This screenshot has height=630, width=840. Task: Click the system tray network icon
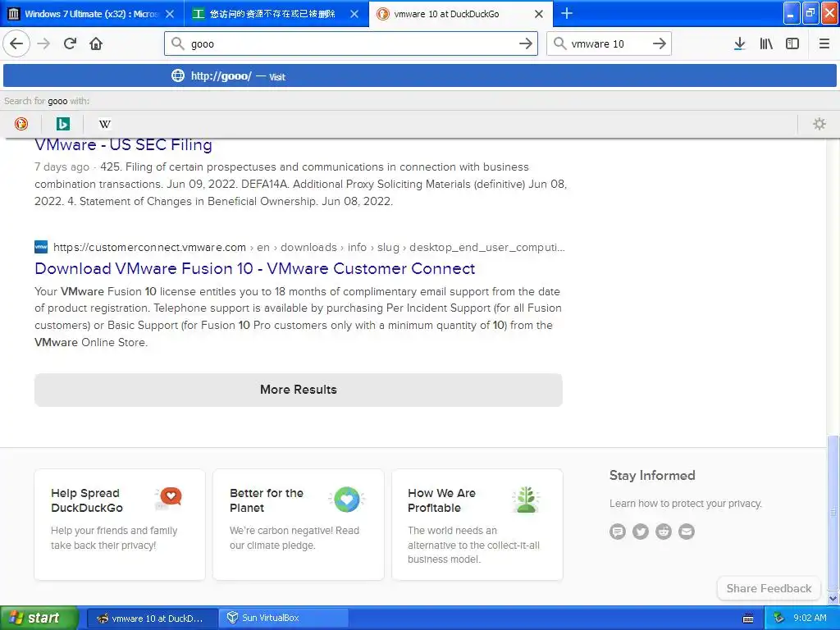click(778, 618)
